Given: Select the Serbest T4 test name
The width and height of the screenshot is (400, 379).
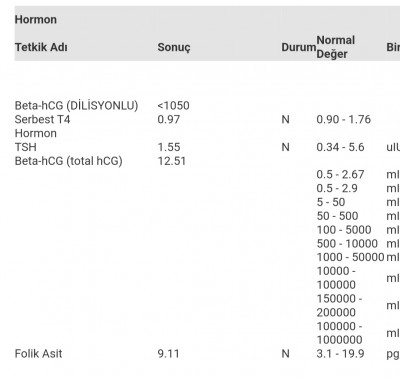Looking at the screenshot, I should coord(42,126).
